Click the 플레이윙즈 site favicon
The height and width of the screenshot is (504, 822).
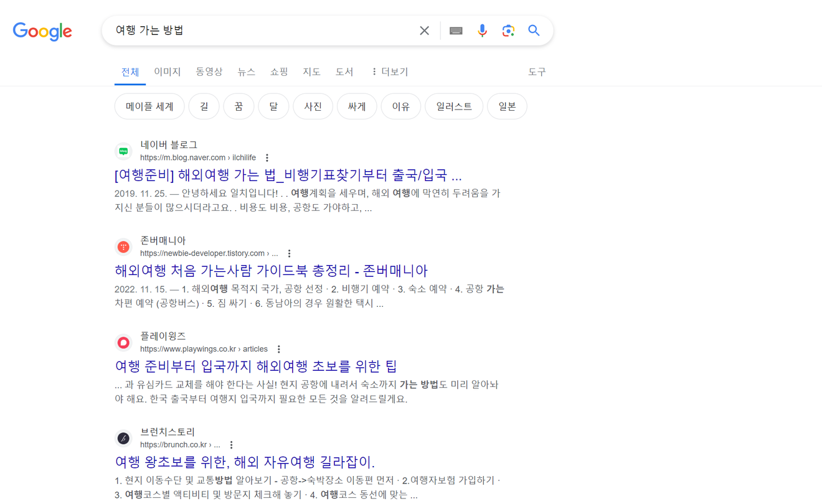point(123,343)
